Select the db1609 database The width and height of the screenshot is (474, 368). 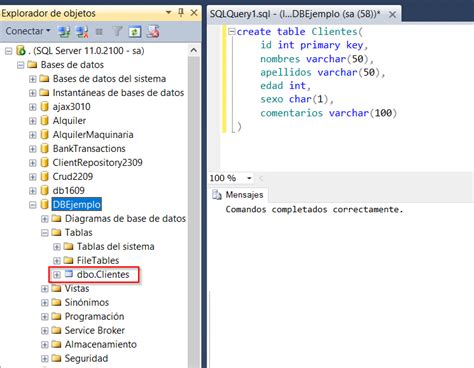click(69, 191)
